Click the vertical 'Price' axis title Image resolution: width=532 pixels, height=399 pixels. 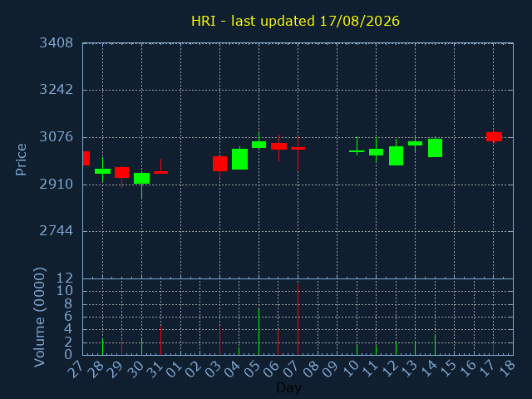coord(21,160)
